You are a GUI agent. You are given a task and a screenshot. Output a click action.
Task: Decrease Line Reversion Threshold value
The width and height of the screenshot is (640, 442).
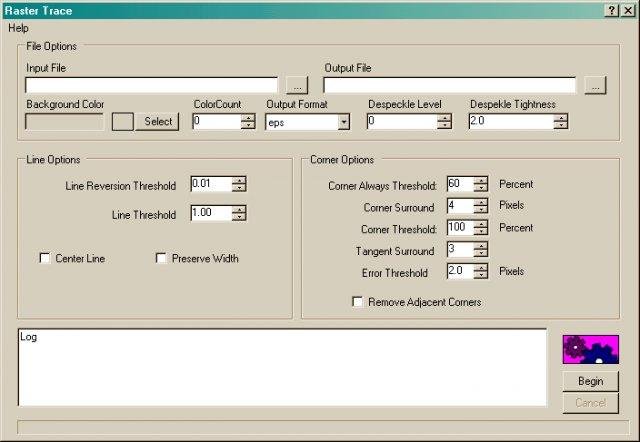(239, 188)
